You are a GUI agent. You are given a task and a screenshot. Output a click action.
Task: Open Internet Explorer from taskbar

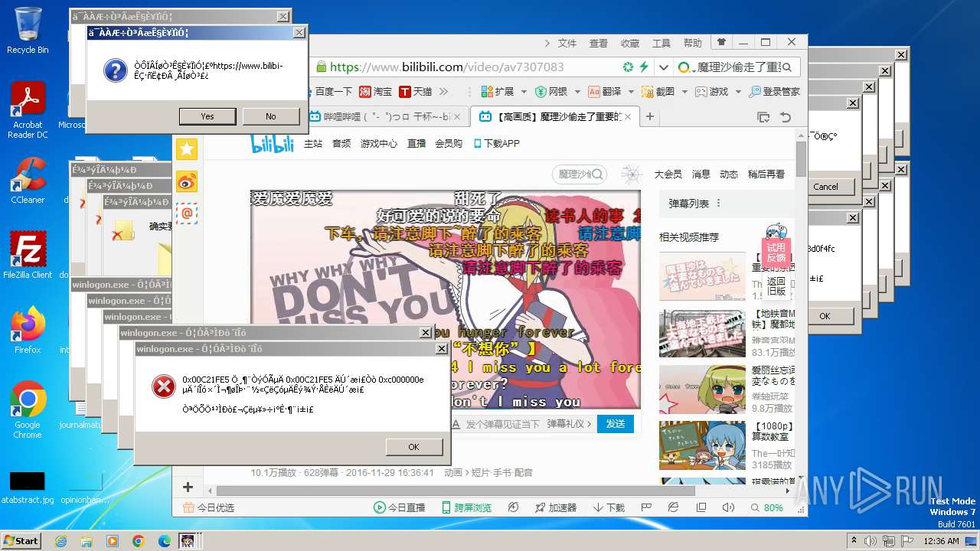click(60, 541)
